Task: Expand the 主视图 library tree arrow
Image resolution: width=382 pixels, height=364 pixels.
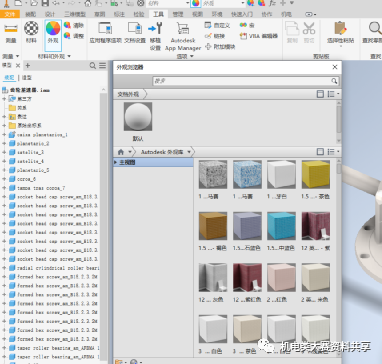Action: coord(116,162)
